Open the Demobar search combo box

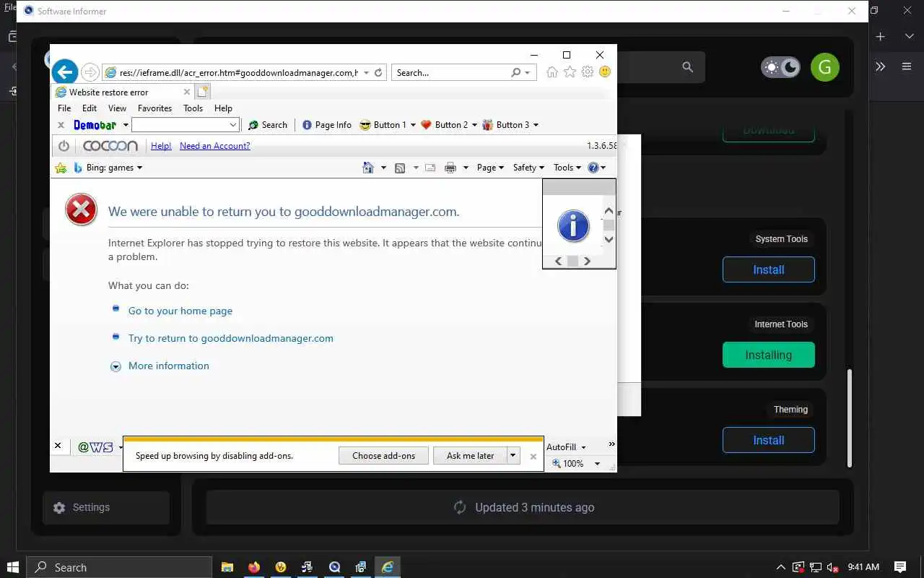[x=185, y=125]
